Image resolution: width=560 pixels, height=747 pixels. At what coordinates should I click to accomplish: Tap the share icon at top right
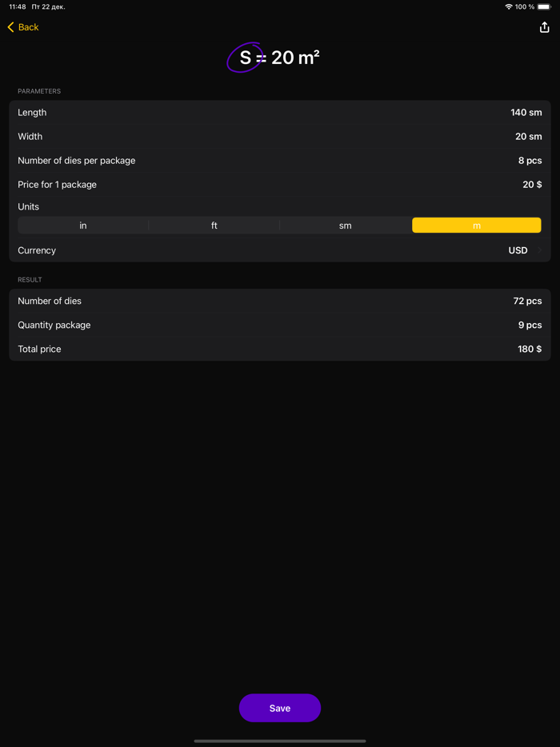click(x=546, y=26)
